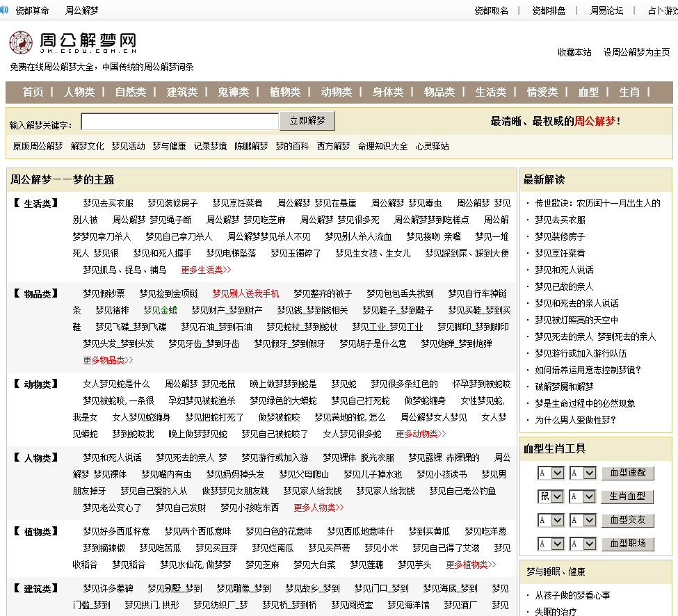Image resolution: width=678 pixels, height=616 pixels.
Task: Click the speaker icon in the top bar
Action: click(4, 10)
